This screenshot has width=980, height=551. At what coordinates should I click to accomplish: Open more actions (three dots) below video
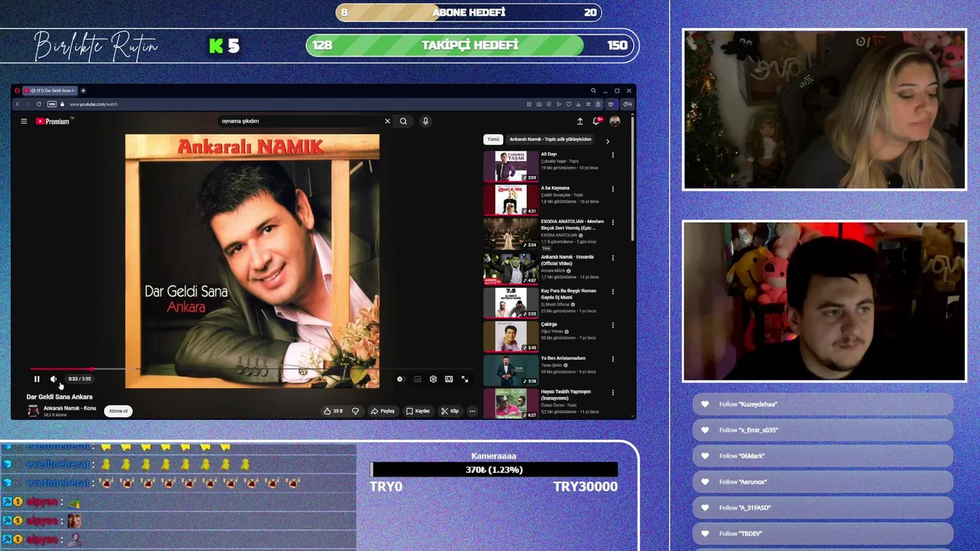(x=472, y=411)
